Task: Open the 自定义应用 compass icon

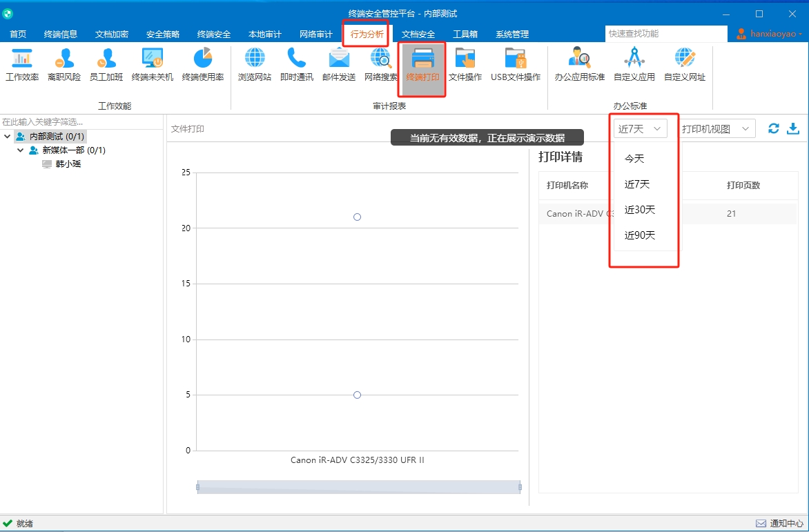Action: (x=634, y=64)
